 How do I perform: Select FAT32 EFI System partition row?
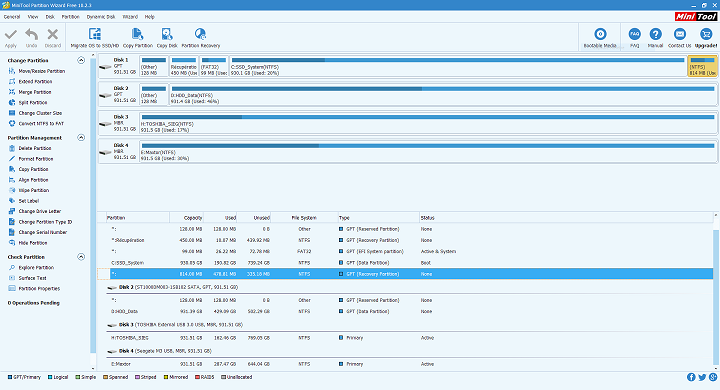pyautogui.click(x=405, y=251)
